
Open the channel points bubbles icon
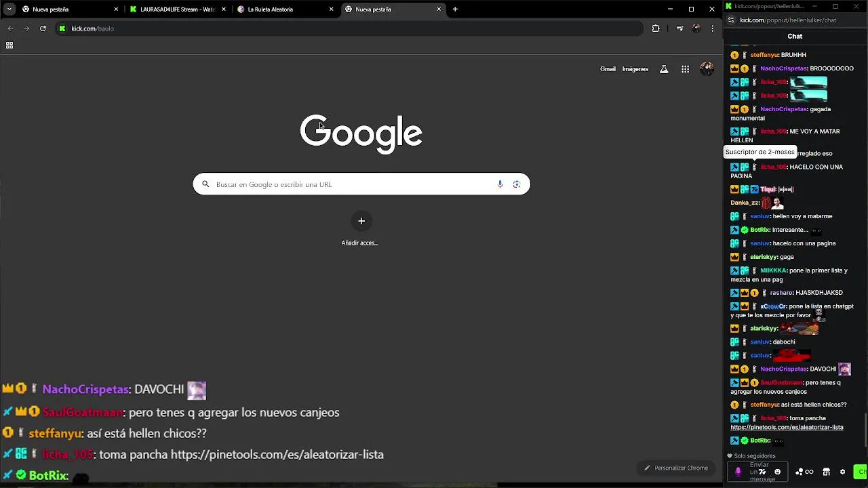pos(799,472)
